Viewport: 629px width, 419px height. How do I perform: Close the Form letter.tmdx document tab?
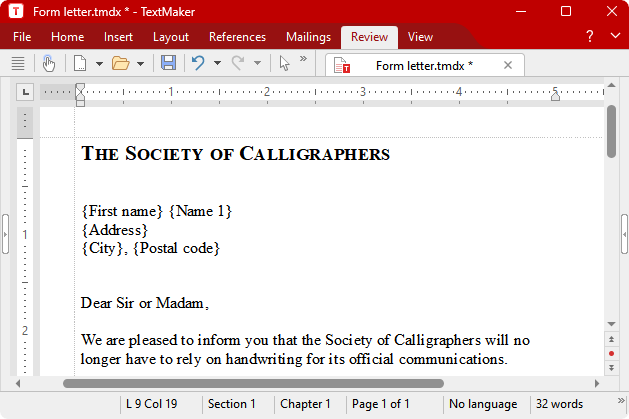pyautogui.click(x=508, y=65)
